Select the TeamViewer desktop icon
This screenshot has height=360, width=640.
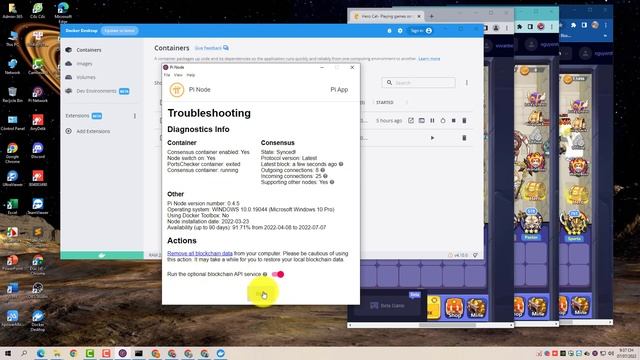[38, 206]
